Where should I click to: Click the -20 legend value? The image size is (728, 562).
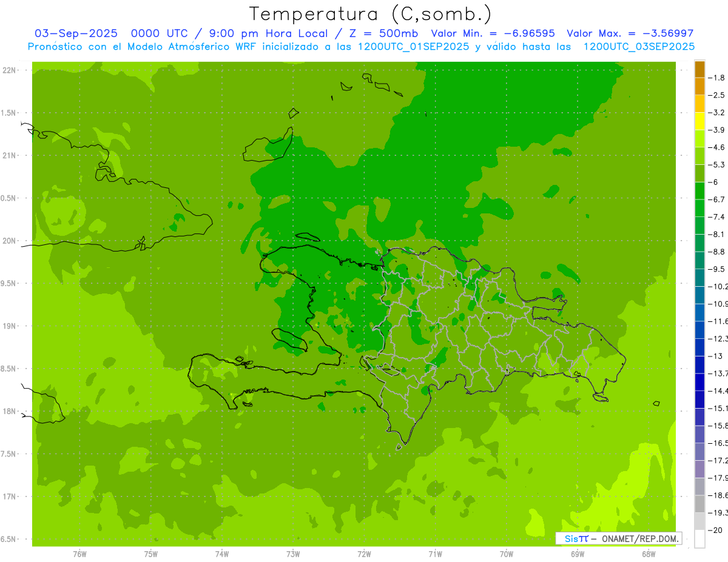pyautogui.click(x=716, y=530)
